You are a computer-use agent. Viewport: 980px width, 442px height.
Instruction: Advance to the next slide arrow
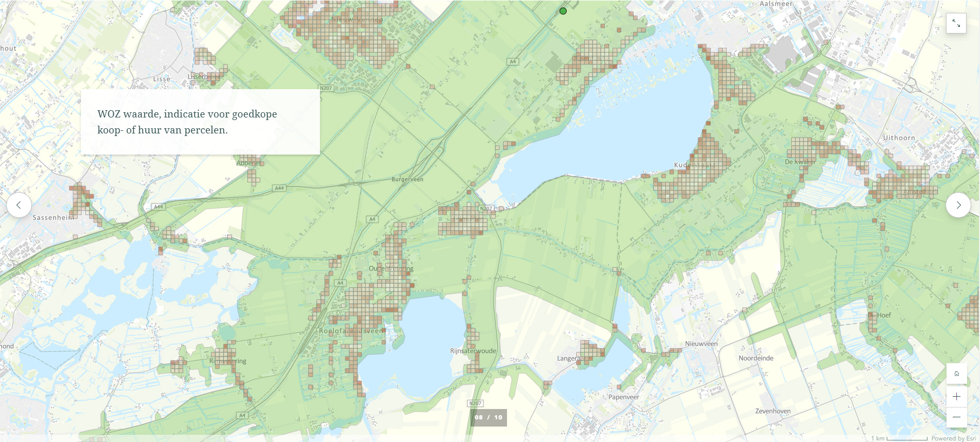click(x=958, y=205)
